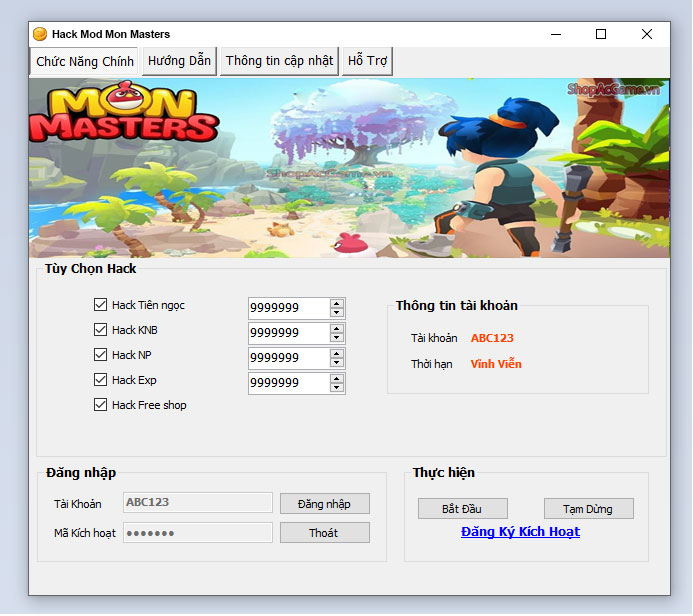
Task: Decrease the Hack Tiên ngọc value with down arrow
Action: point(337,312)
